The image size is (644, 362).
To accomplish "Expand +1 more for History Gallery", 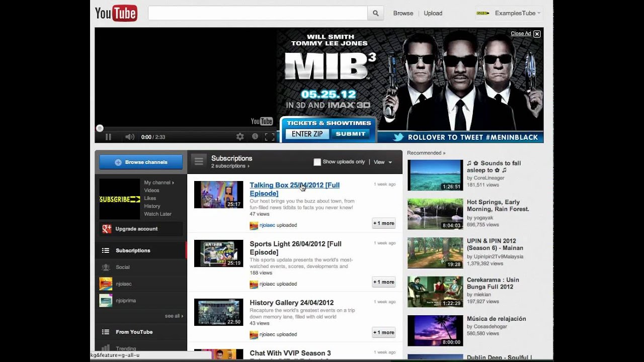I will click(383, 332).
